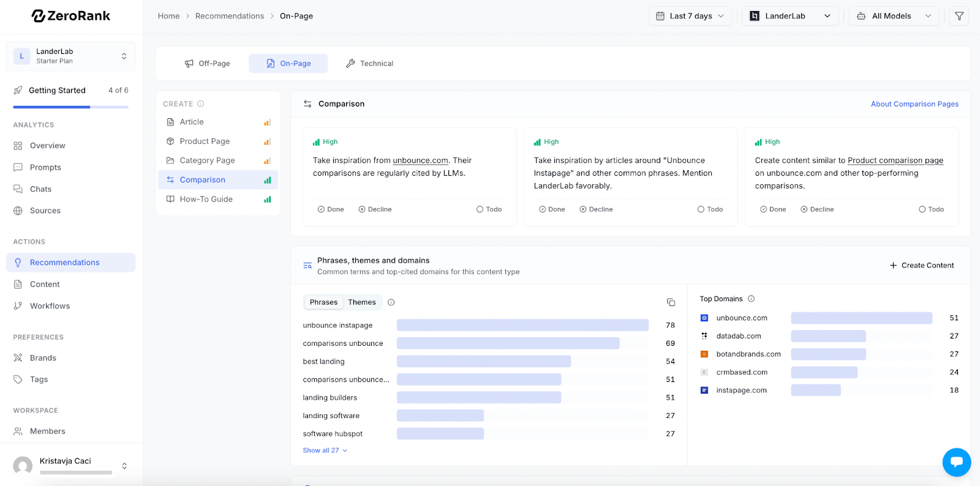
Task: Switch to the Technical tab
Action: pos(369,64)
